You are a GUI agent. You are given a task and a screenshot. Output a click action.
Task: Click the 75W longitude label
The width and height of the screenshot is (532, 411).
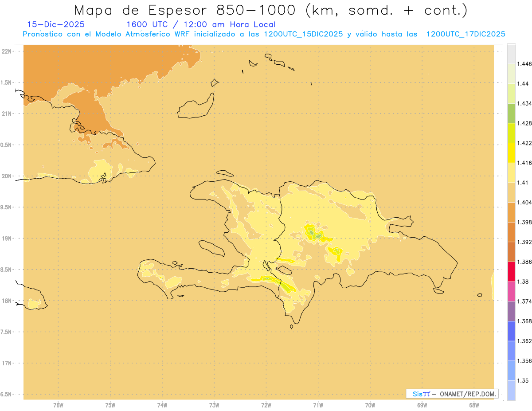pos(110,405)
